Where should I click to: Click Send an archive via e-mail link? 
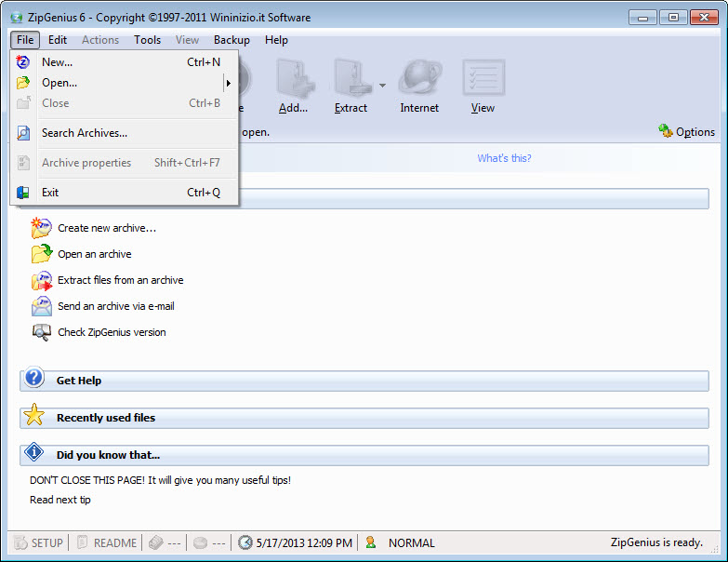(116, 306)
